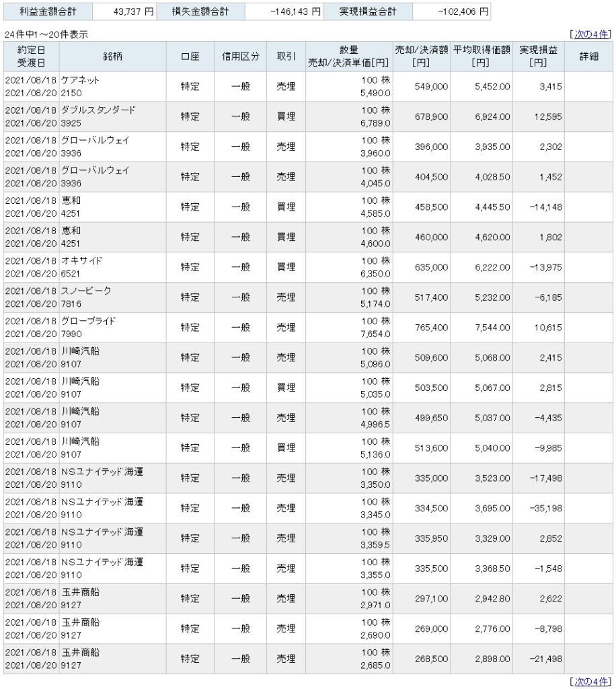Click realized loss -21,498 for 玉井商船
The image size is (616, 689).
pyautogui.click(x=546, y=659)
